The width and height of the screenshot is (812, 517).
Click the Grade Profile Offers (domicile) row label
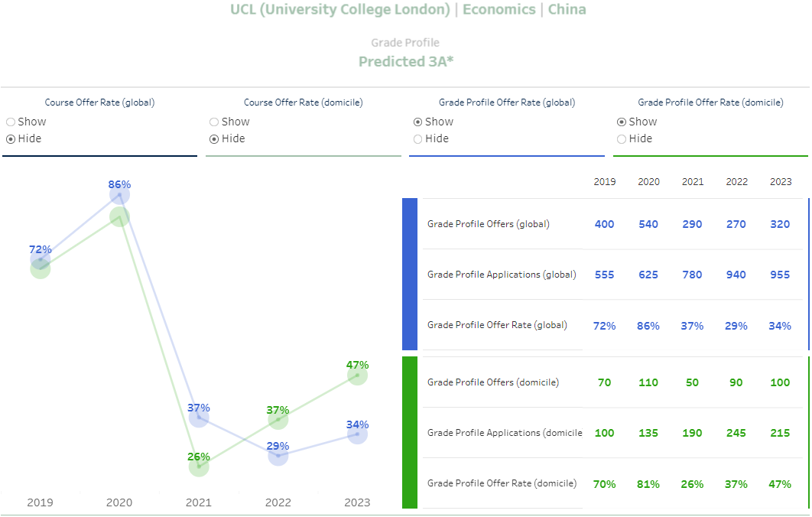coord(493,382)
